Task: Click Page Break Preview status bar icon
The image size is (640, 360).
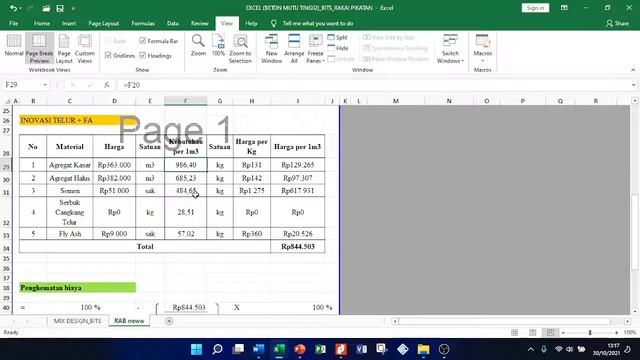Action: click(550, 333)
